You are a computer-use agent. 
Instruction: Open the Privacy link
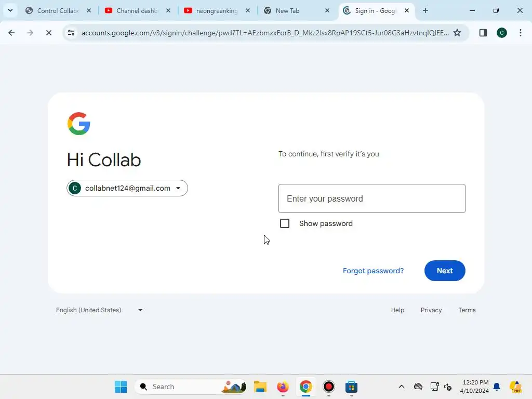pyautogui.click(x=431, y=310)
